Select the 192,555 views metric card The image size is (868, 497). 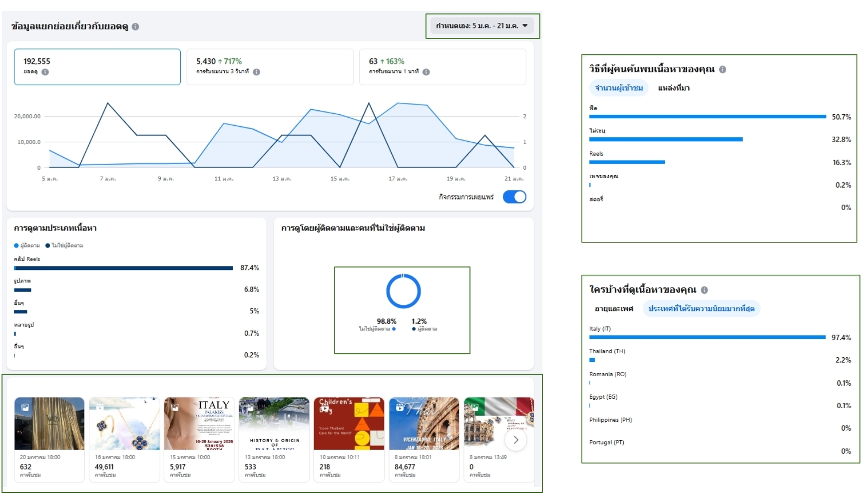coord(97,67)
